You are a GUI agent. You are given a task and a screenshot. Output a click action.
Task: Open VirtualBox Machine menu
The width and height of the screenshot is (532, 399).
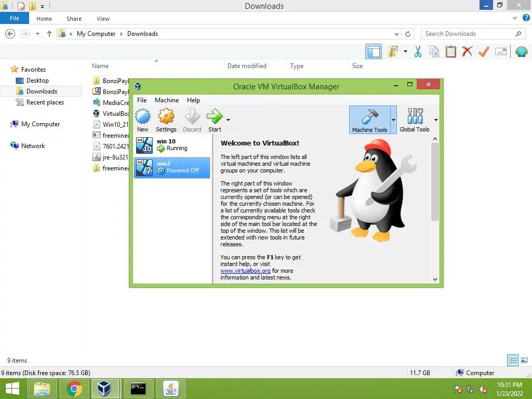pyautogui.click(x=167, y=100)
